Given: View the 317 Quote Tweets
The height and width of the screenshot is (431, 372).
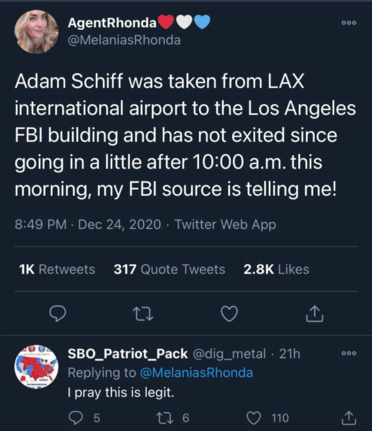Looking at the screenshot, I should click(169, 269).
